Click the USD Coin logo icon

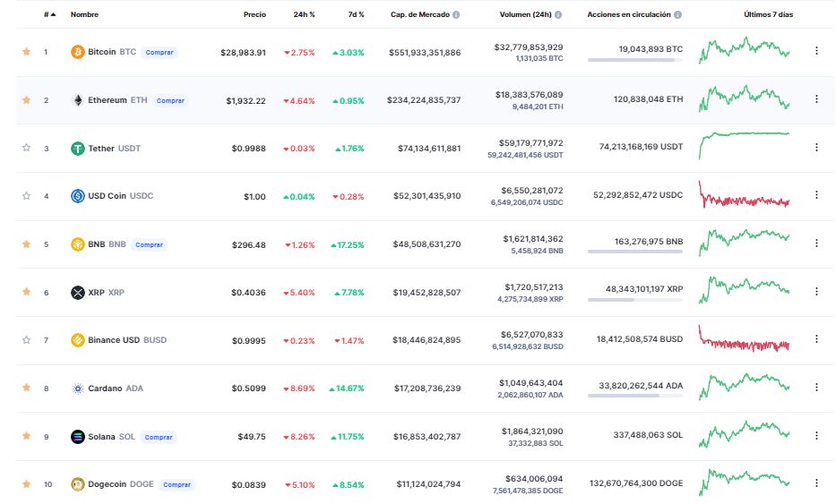coord(78,196)
